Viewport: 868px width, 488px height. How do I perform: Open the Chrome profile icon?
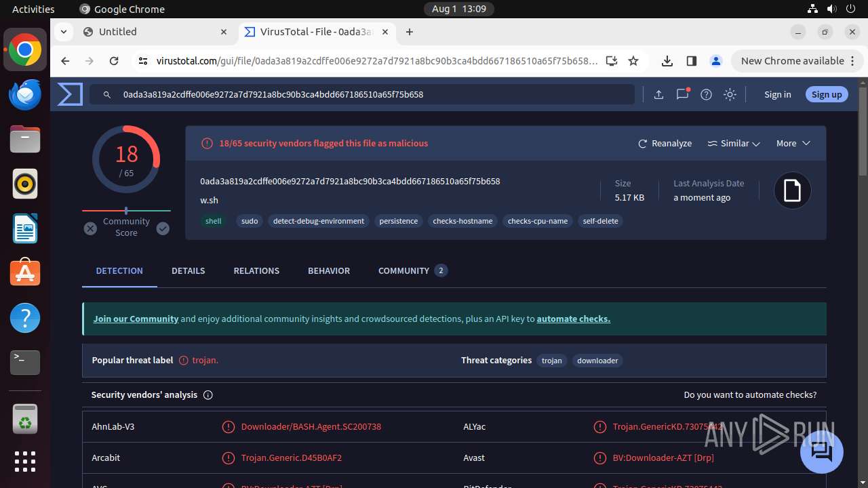[x=716, y=61]
